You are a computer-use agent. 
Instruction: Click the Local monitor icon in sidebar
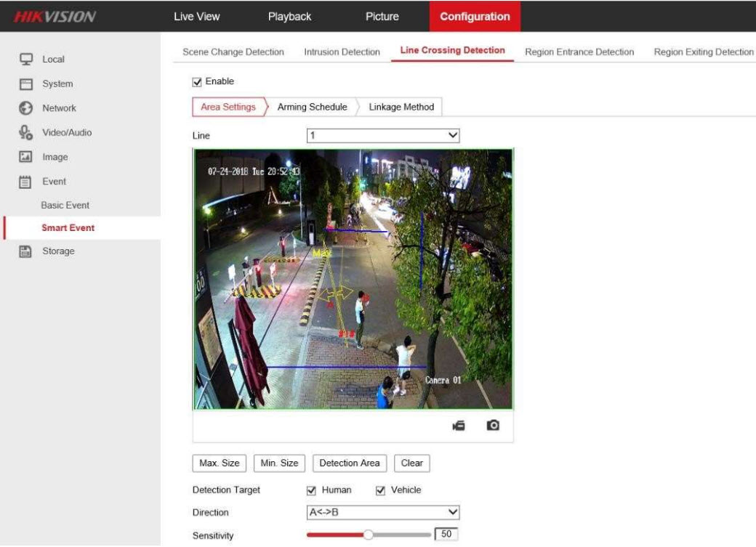click(x=25, y=60)
